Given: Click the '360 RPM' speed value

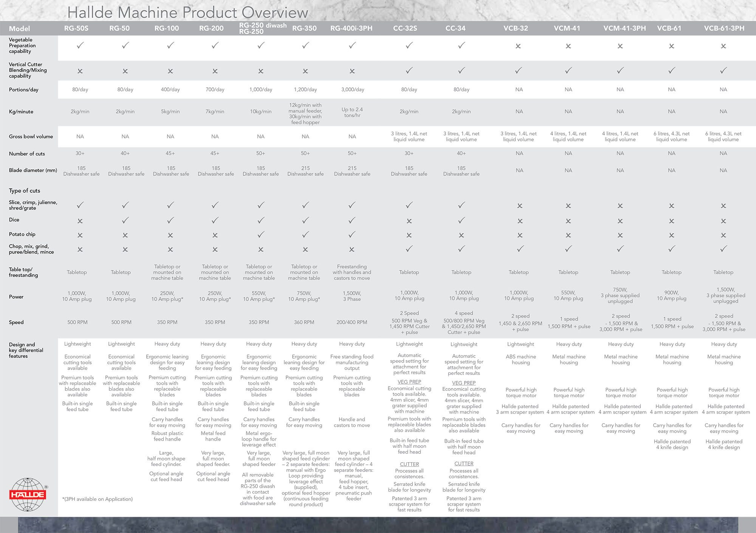Looking at the screenshot, I should [304, 322].
